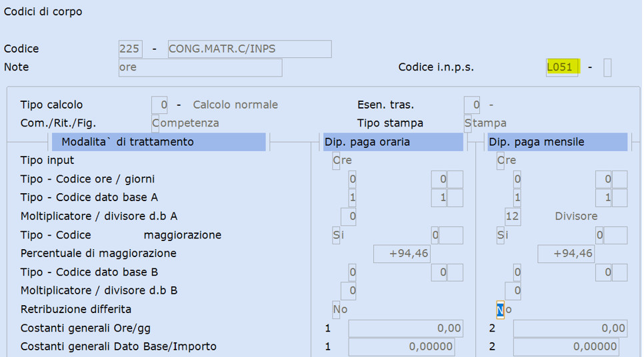Select the Dip. paga mensile header
The height and width of the screenshot is (357, 644).
[557, 142]
